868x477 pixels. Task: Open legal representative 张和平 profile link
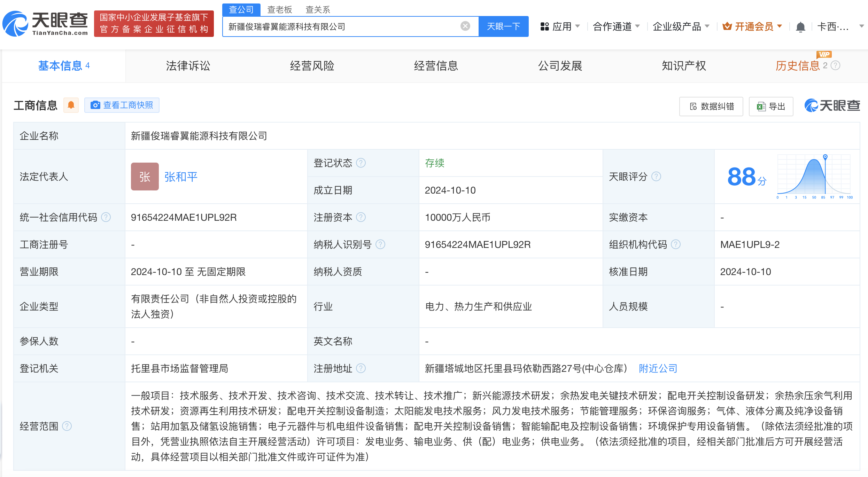click(180, 177)
